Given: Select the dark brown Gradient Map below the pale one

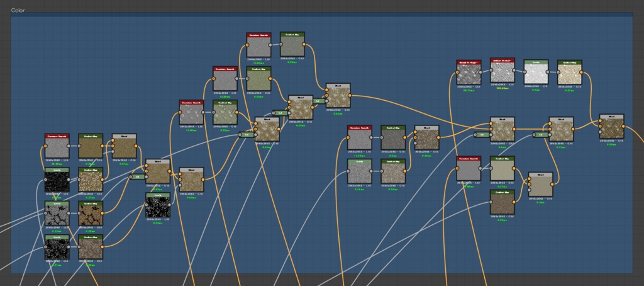Looking at the screenshot, I should click(502, 202).
